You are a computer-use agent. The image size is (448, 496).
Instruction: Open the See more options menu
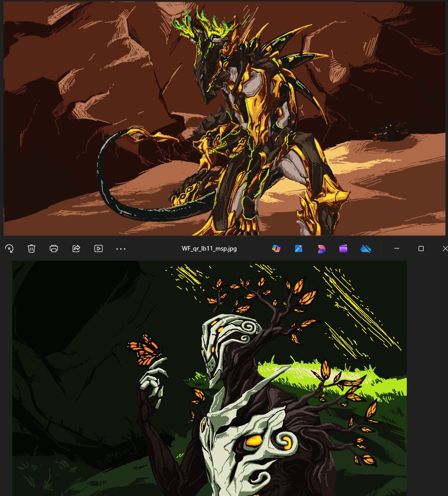point(120,249)
